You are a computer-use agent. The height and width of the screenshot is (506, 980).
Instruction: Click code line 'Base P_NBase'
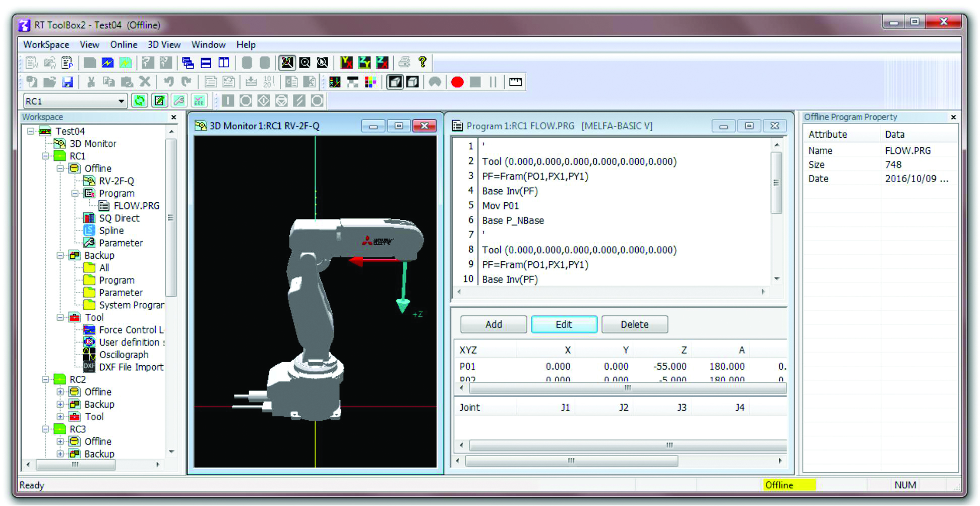pyautogui.click(x=513, y=220)
